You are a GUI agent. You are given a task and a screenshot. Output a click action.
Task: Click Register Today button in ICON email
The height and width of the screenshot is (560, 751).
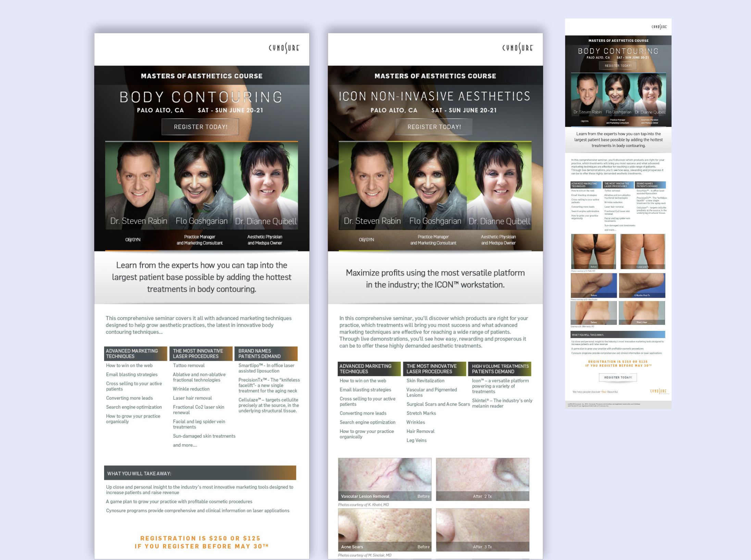[x=434, y=127]
